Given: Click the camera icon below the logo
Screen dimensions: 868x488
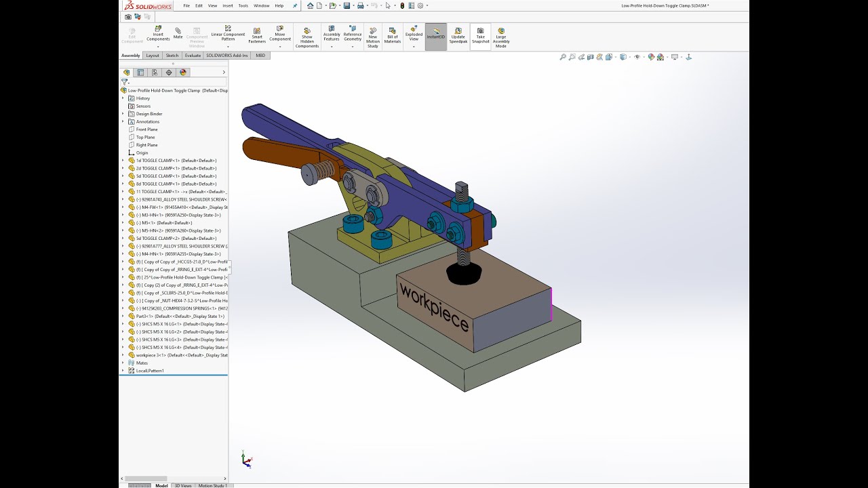Looking at the screenshot, I should pos(128,16).
